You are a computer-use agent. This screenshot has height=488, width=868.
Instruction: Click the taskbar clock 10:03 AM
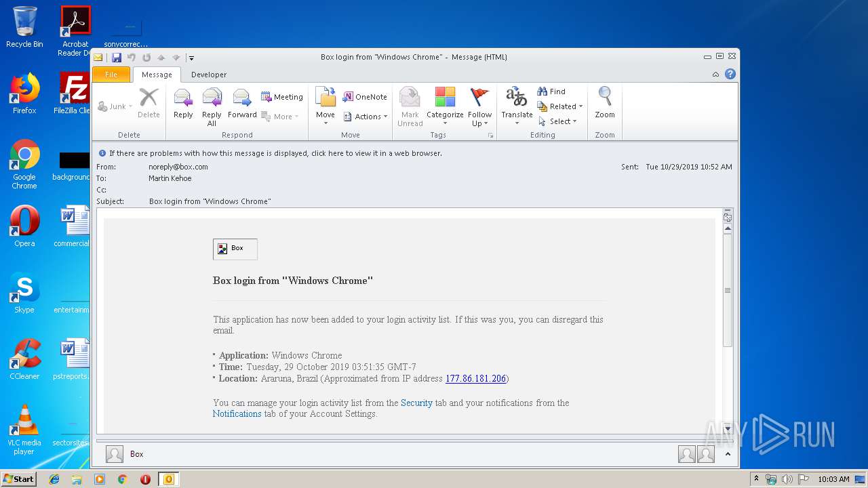[x=833, y=479]
